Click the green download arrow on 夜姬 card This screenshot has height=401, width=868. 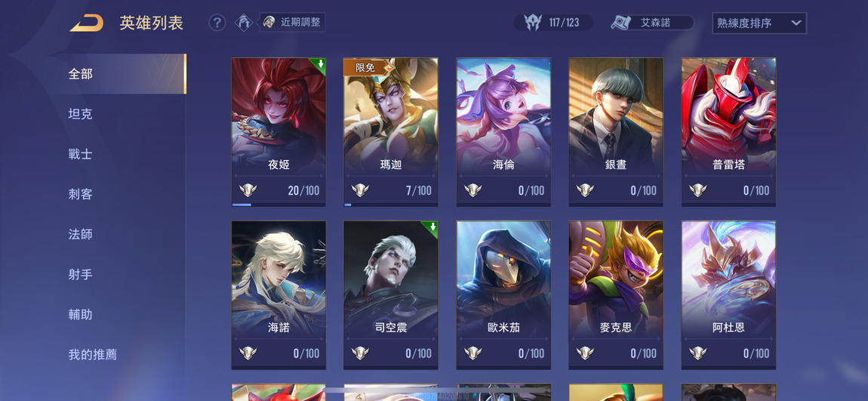point(320,64)
